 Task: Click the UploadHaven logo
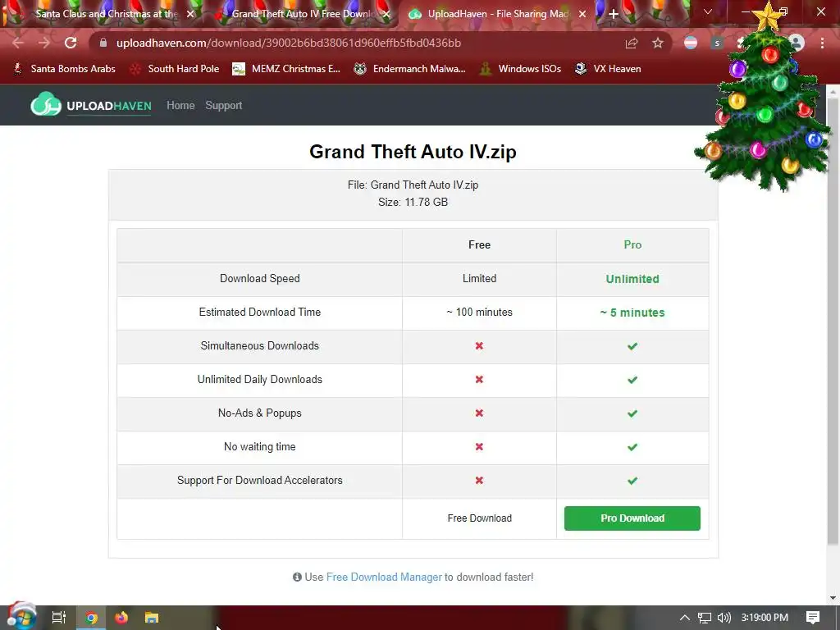pos(91,104)
